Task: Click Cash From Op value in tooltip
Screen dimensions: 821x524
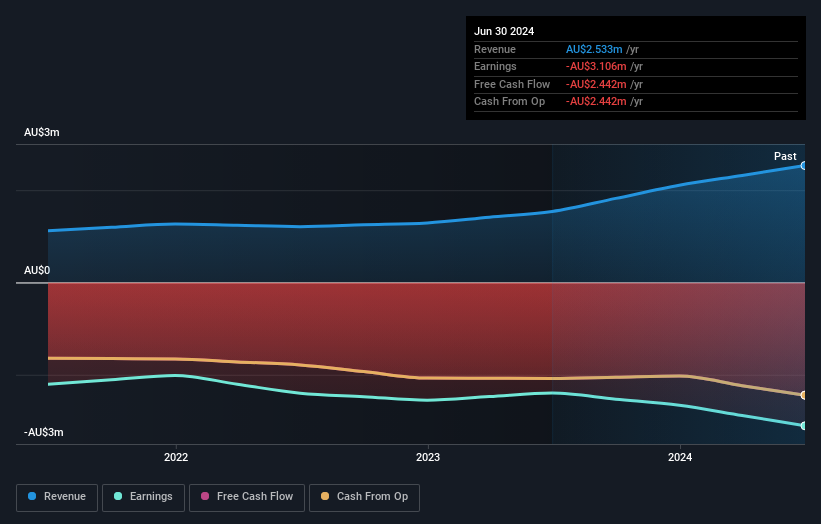Action: 596,102
